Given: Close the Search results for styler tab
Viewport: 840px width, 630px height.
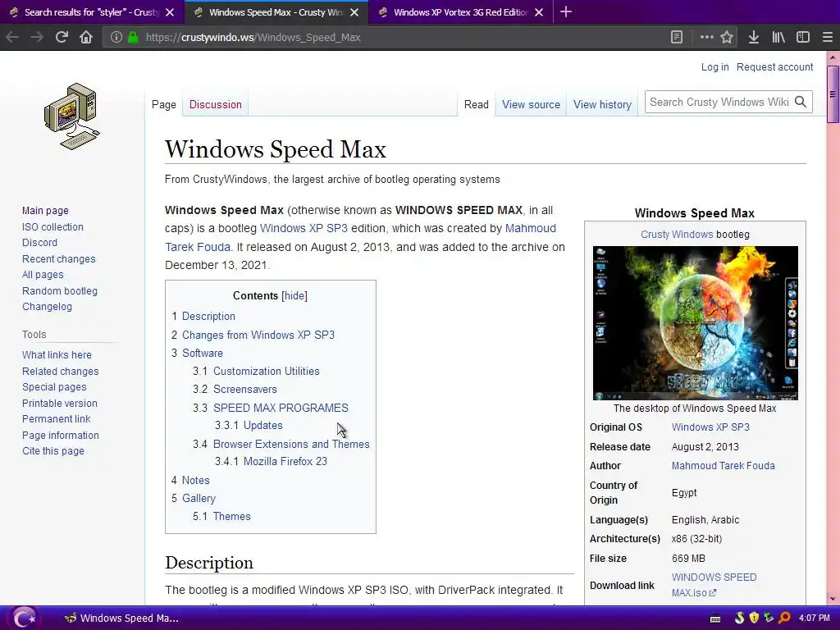Looking at the screenshot, I should (170, 12).
